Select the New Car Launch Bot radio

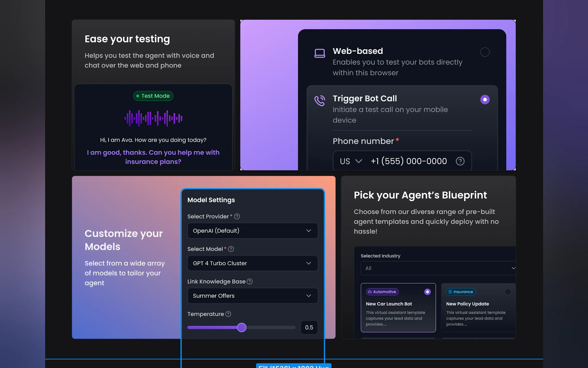pyautogui.click(x=427, y=292)
